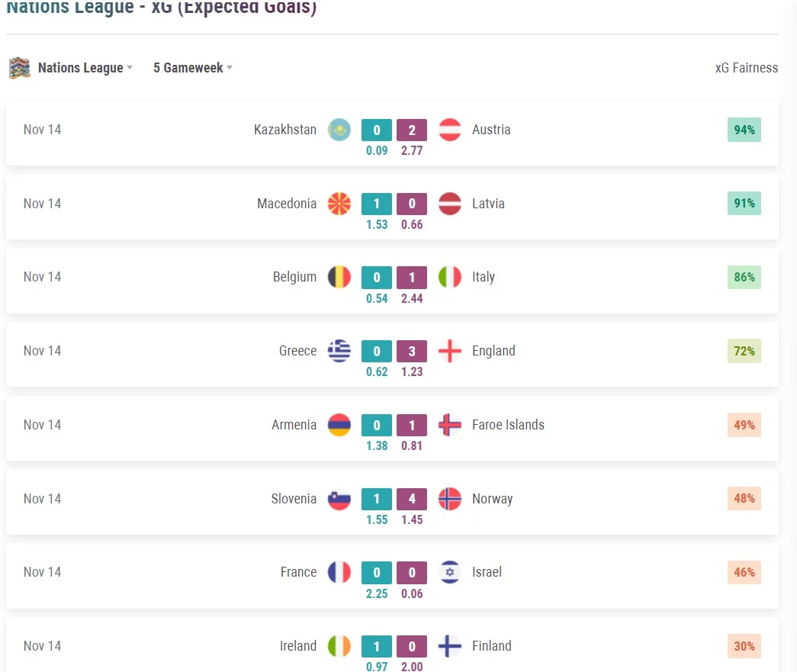Click the Israel flag icon
Image resolution: width=797 pixels, height=672 pixels.
[450, 572]
